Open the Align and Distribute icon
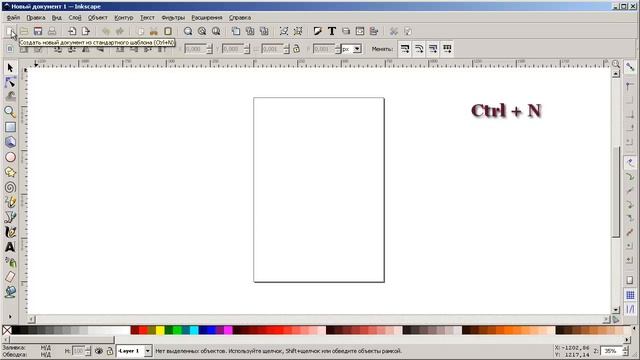 (374, 31)
